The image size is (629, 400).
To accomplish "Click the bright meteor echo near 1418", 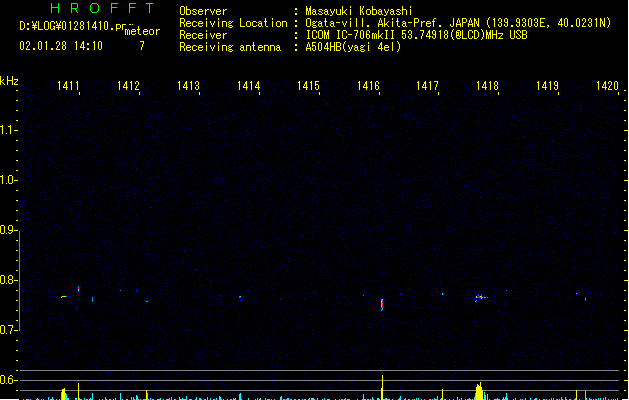I will (x=479, y=298).
